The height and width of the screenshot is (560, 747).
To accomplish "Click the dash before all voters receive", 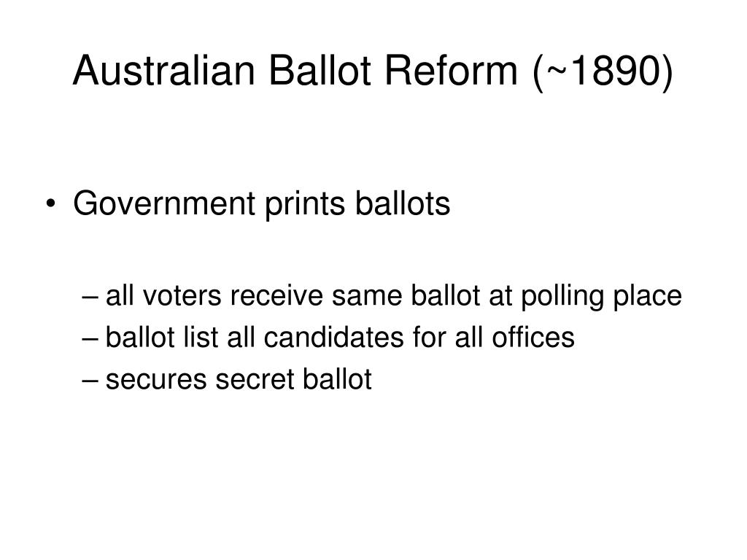I will (90, 297).
